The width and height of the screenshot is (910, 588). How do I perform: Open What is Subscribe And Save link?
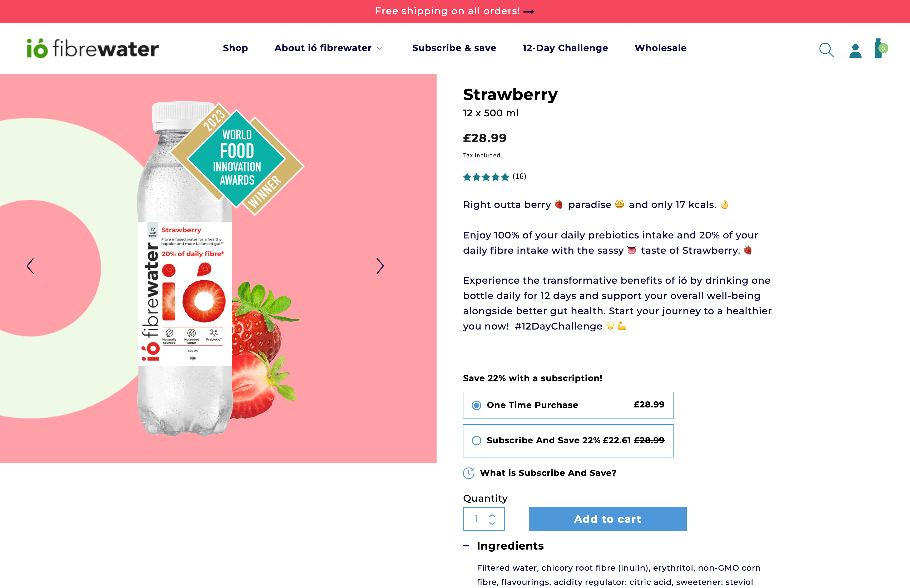click(x=548, y=473)
